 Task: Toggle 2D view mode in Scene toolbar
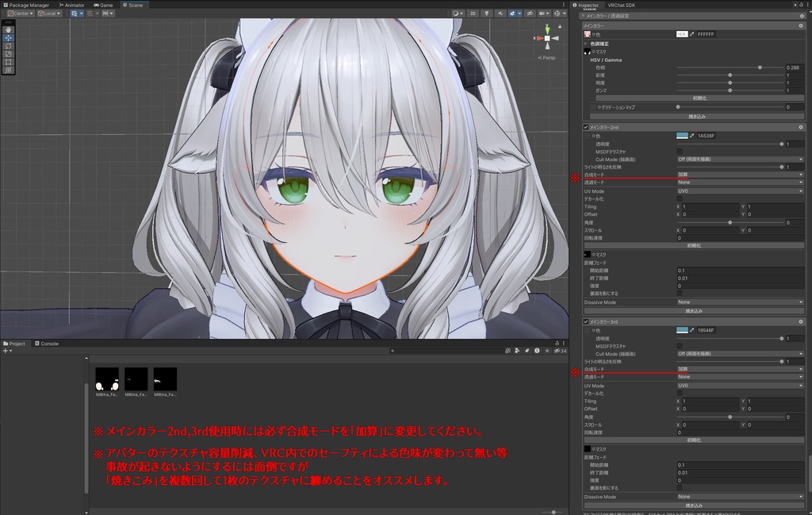[473, 13]
